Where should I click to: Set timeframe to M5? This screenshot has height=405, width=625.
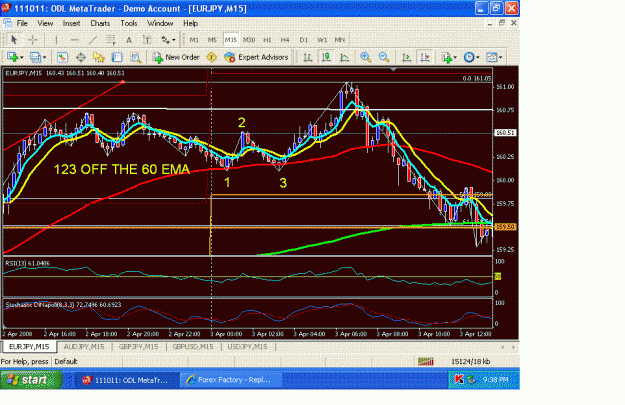pyautogui.click(x=212, y=39)
